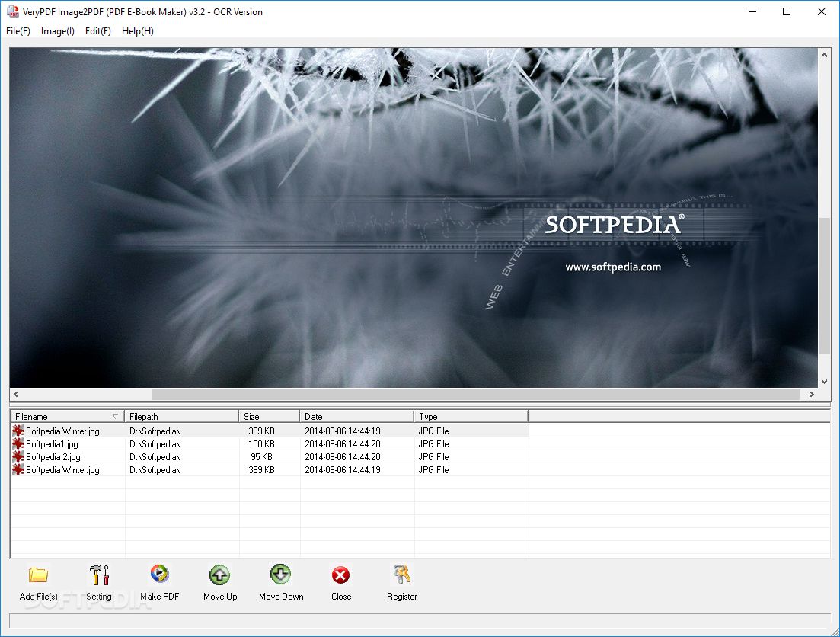Click the 95 KB size cell

[261, 457]
